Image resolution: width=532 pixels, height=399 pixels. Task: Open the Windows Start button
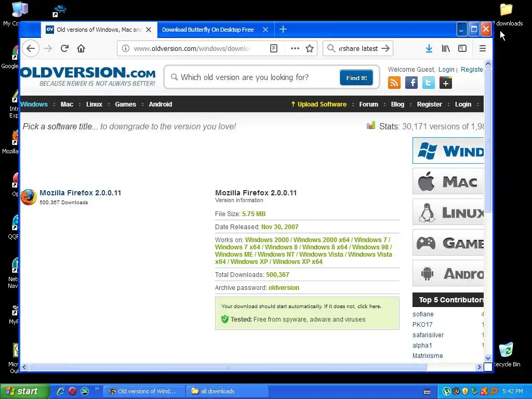click(24, 391)
